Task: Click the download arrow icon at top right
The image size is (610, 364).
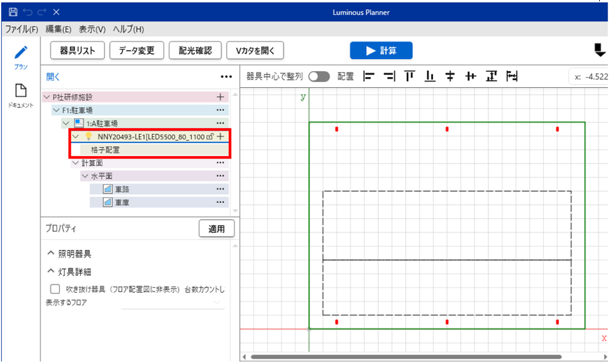Action: [x=599, y=50]
